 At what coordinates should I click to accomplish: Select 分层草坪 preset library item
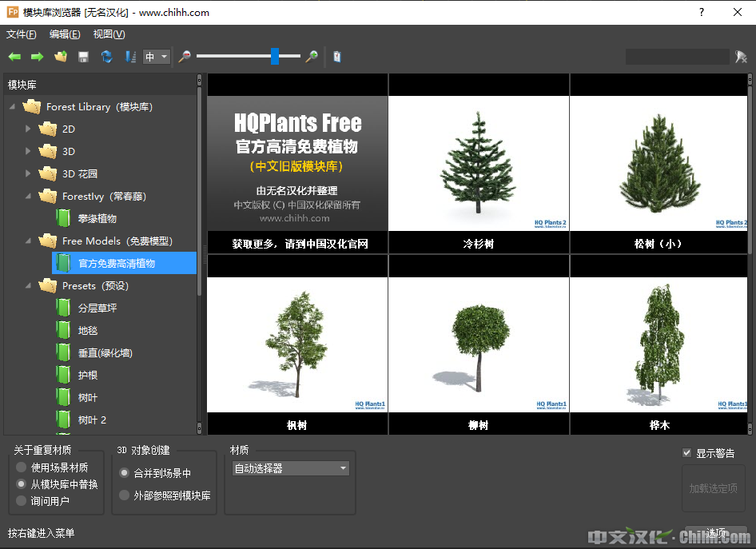97,308
